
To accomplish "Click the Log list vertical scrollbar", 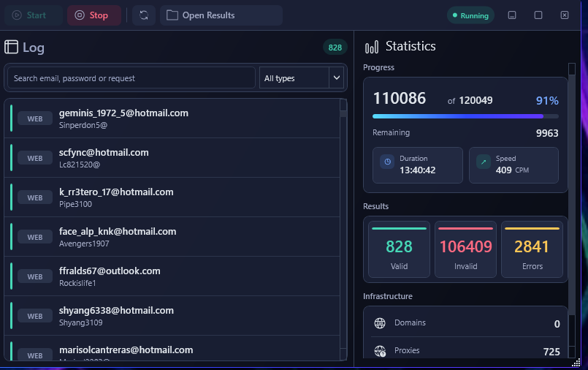I will (343, 230).
